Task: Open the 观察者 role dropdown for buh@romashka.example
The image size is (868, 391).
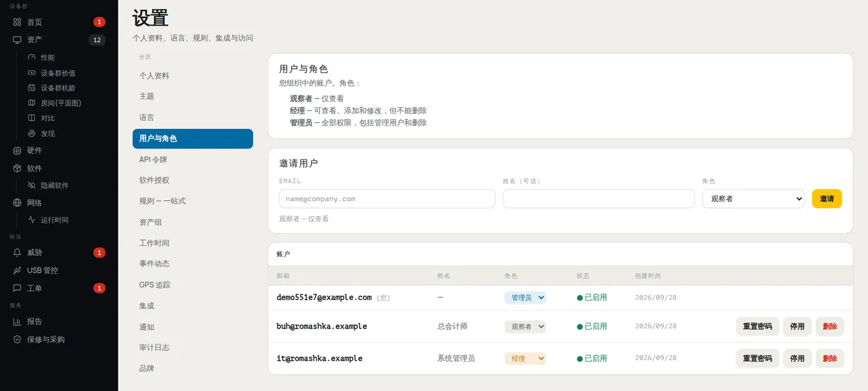Action: click(525, 327)
